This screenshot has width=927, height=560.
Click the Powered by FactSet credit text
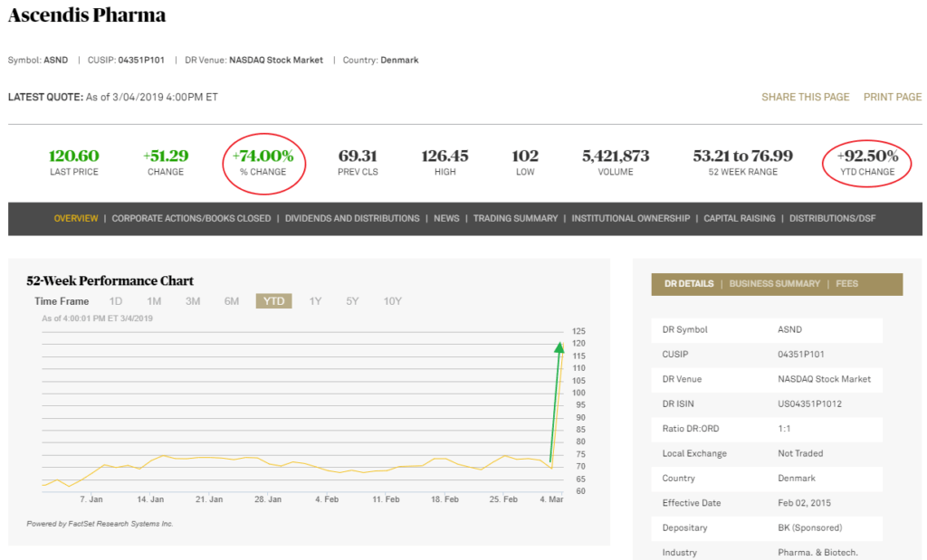point(100,524)
